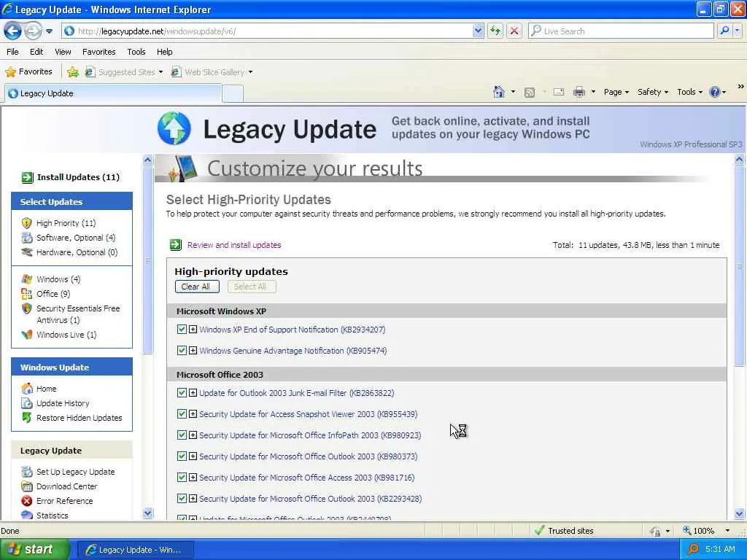
Task: Uncheck Windows XP End of Support Notification KB2934207
Action: pos(182,329)
